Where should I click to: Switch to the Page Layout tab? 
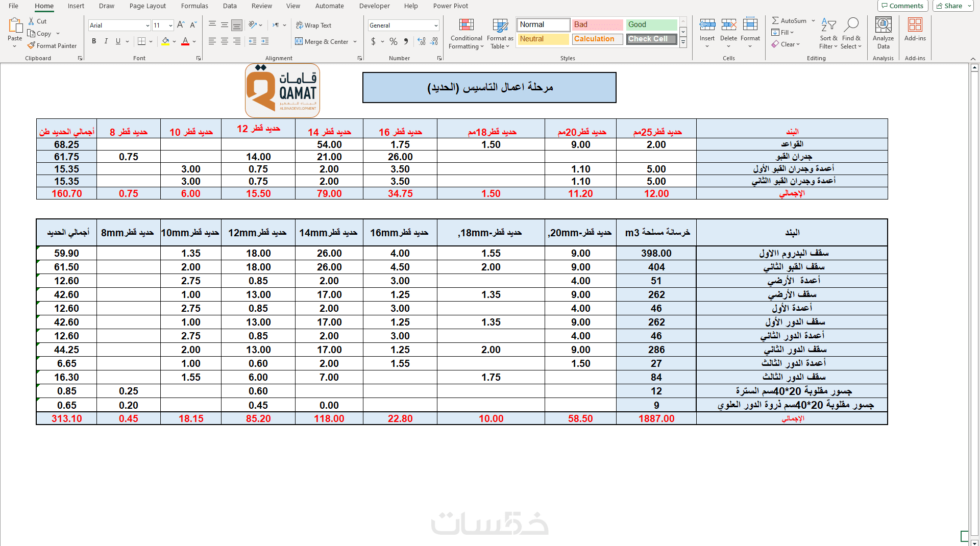tap(148, 6)
